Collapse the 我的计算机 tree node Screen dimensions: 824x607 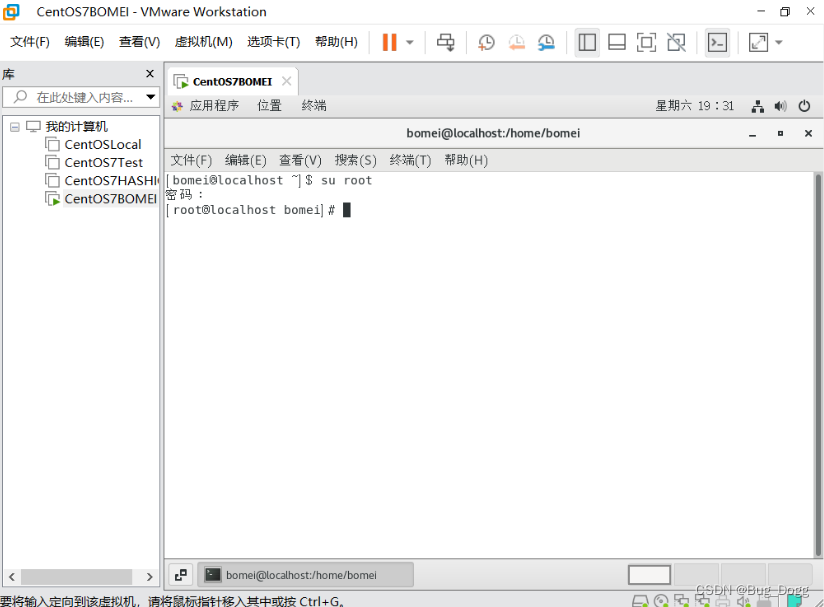pyautogui.click(x=15, y=127)
